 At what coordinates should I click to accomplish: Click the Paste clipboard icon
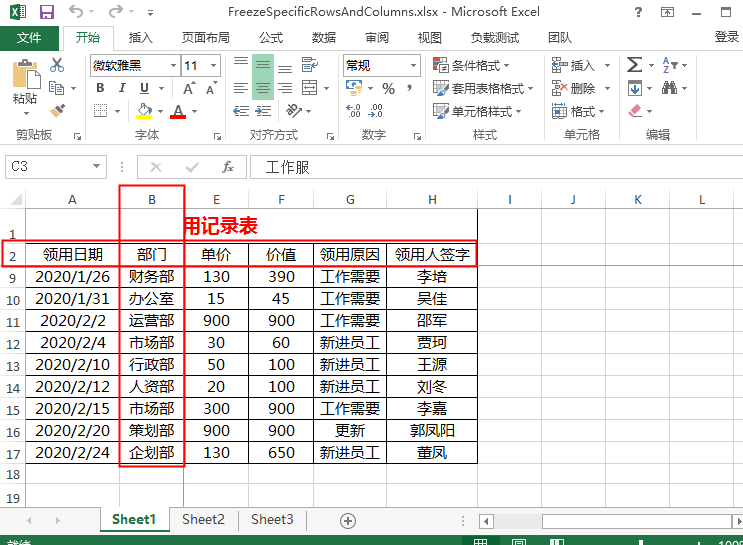point(26,75)
